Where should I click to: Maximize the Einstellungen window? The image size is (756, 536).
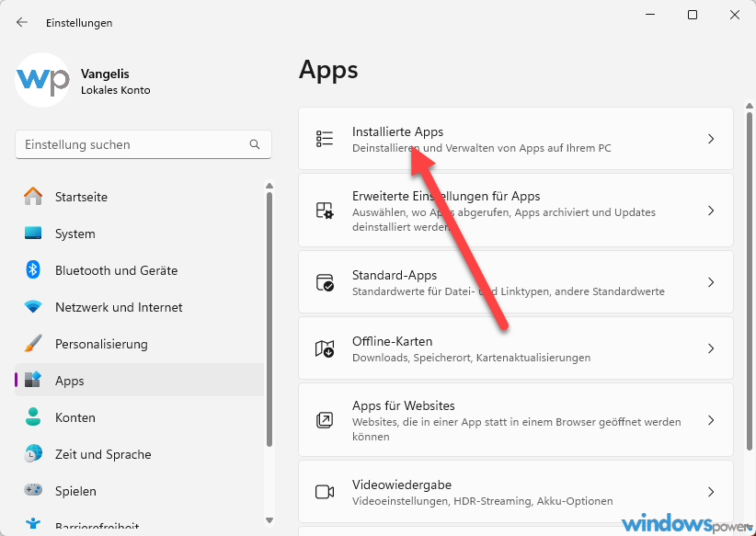[693, 15]
